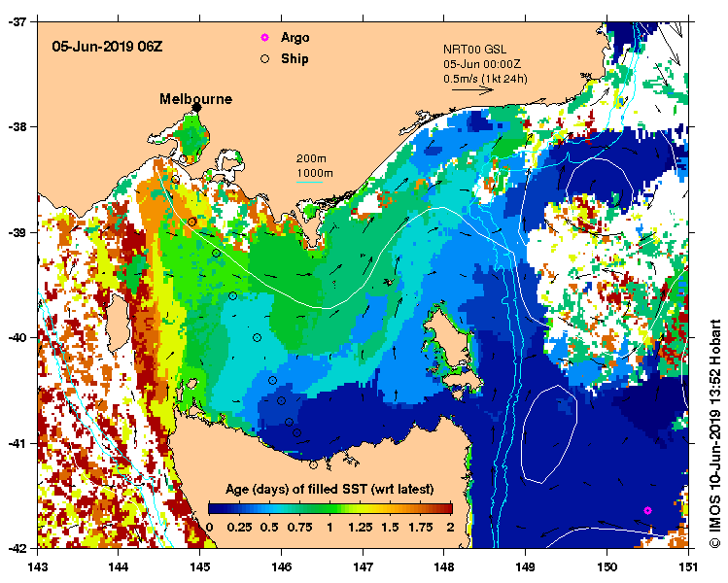Click the 'Melbourne' city label

[x=196, y=99]
